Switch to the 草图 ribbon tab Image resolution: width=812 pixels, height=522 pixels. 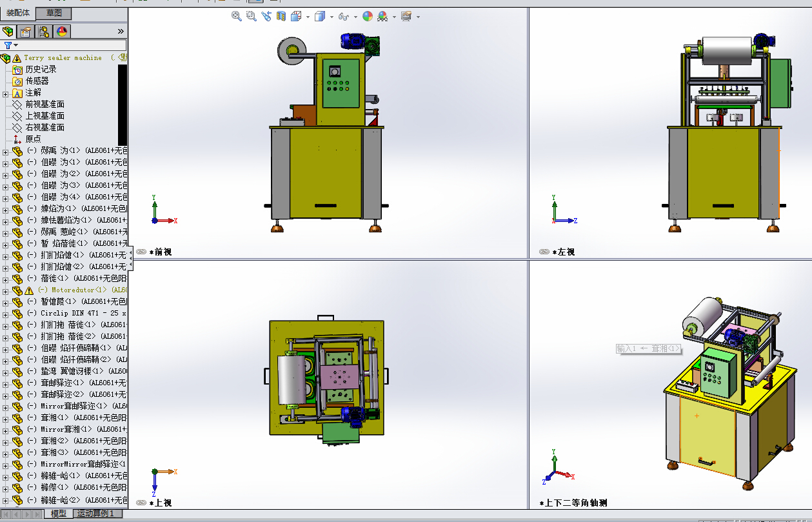click(x=54, y=14)
